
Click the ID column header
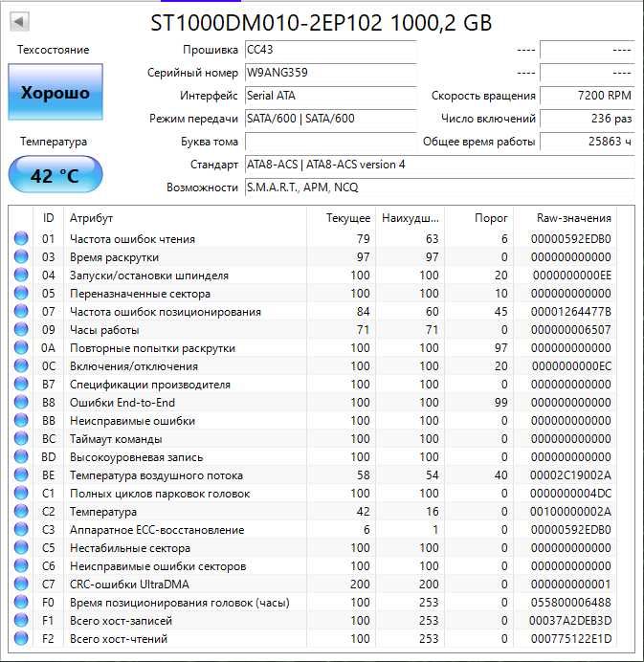click(48, 218)
